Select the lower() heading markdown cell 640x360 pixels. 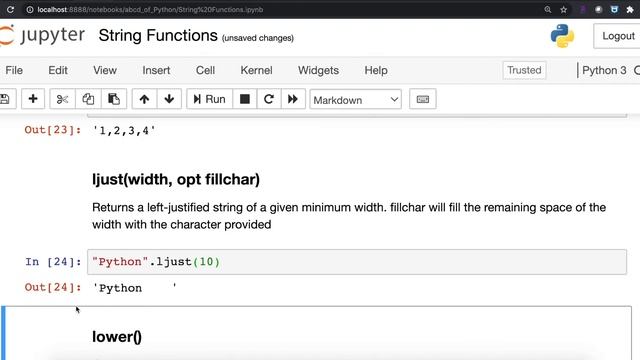click(x=316, y=333)
